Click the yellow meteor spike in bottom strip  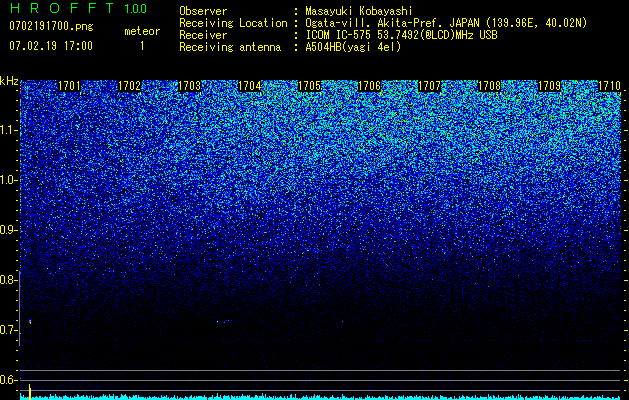pyautogui.click(x=30, y=392)
